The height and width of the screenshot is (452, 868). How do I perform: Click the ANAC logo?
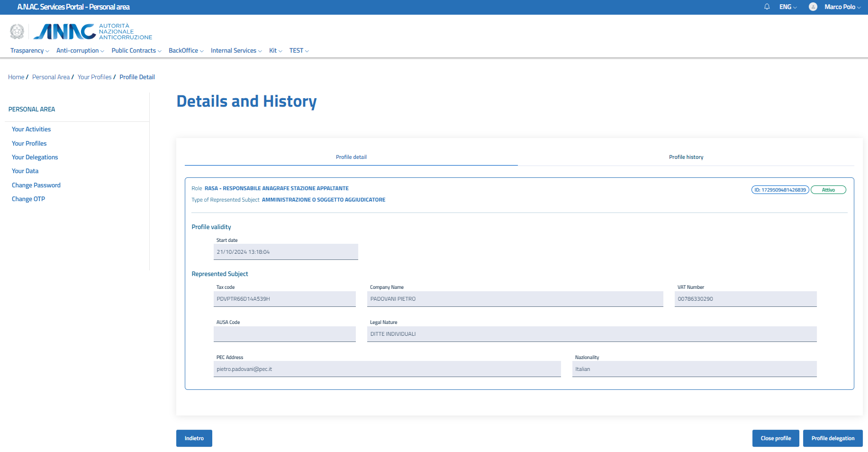[93, 32]
